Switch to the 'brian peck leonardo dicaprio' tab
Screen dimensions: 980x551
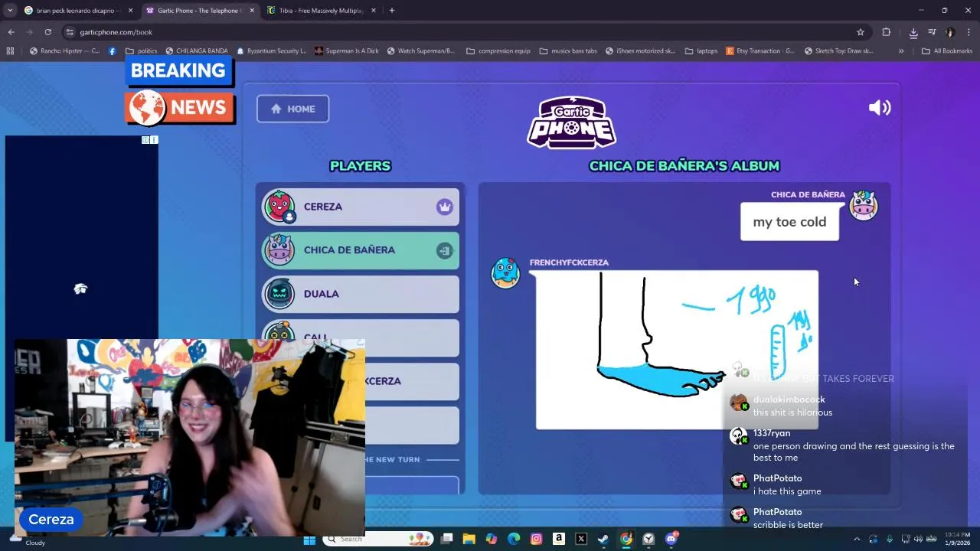(x=80, y=11)
